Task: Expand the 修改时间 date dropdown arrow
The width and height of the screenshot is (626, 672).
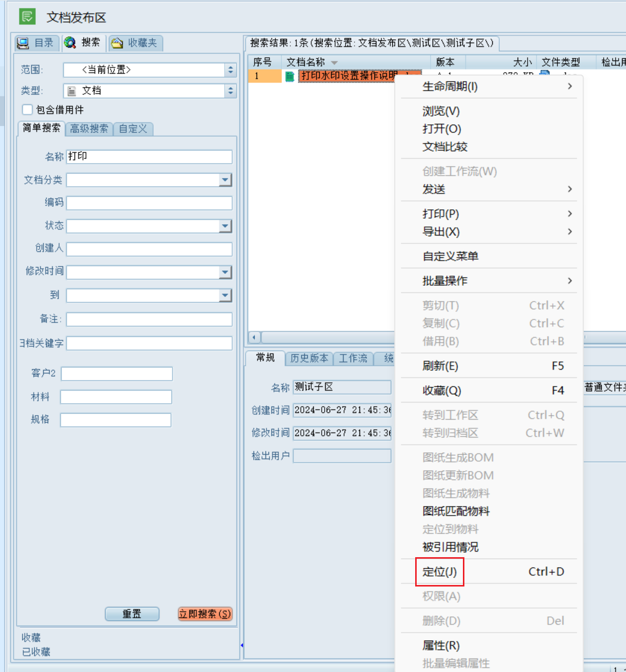Action: click(225, 272)
